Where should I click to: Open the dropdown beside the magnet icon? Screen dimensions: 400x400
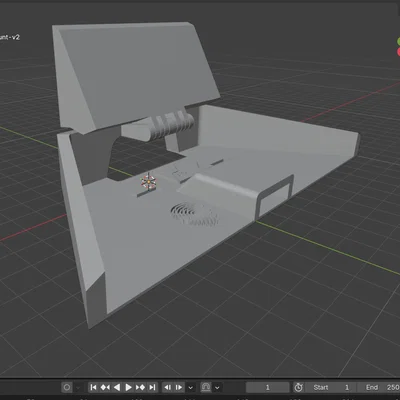click(x=217, y=387)
